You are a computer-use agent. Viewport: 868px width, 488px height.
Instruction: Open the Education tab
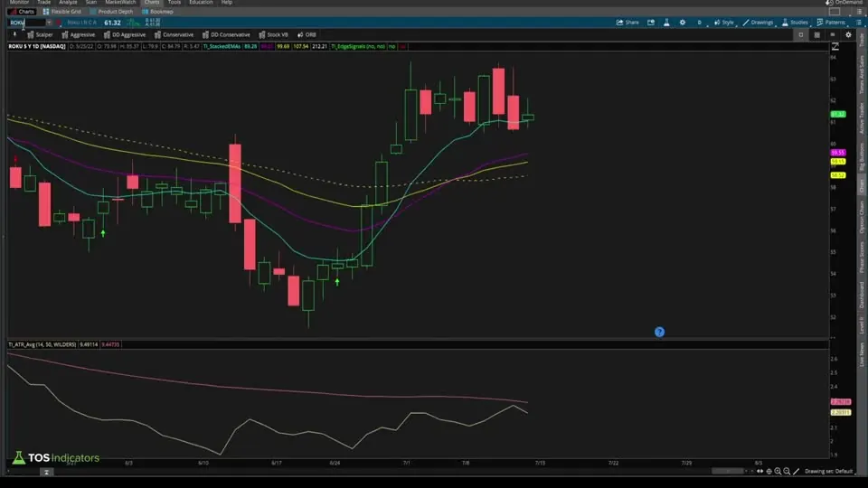(x=201, y=2)
